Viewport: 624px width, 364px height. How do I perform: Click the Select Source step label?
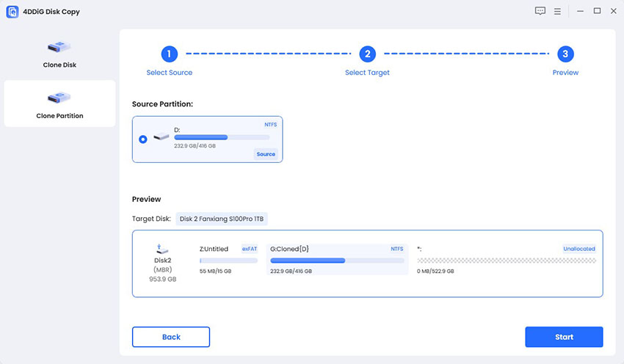(169, 73)
